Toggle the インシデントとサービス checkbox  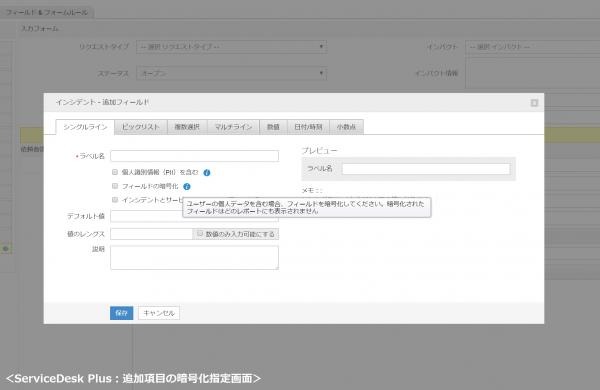[x=115, y=199]
